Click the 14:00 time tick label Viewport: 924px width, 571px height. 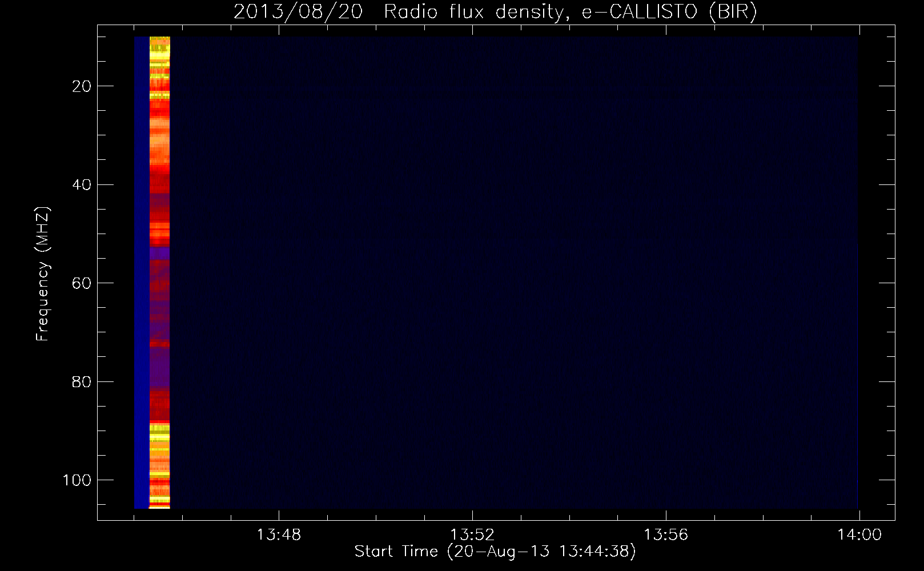(859, 535)
